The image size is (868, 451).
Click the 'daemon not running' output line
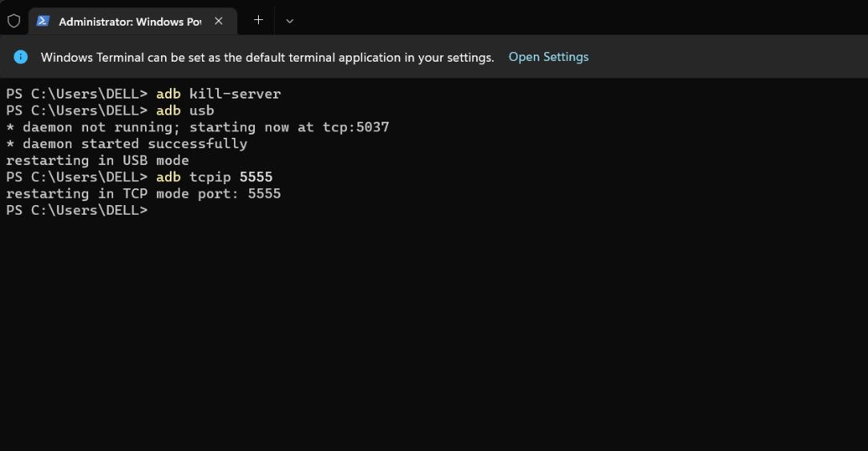[198, 127]
